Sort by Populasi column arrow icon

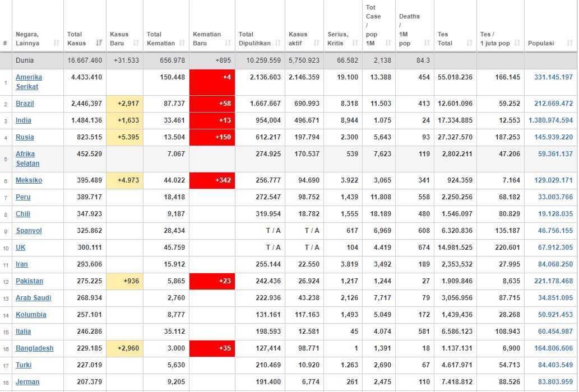[570, 43]
